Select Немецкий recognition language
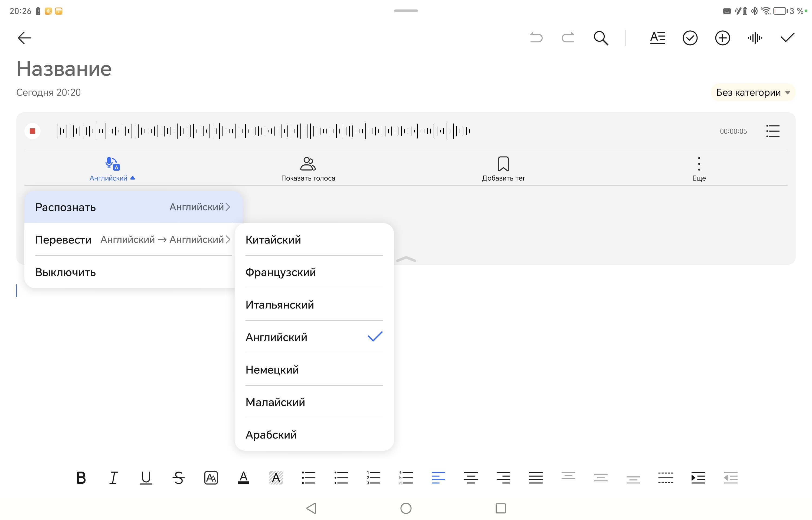This screenshot has width=812, height=520. [272, 369]
